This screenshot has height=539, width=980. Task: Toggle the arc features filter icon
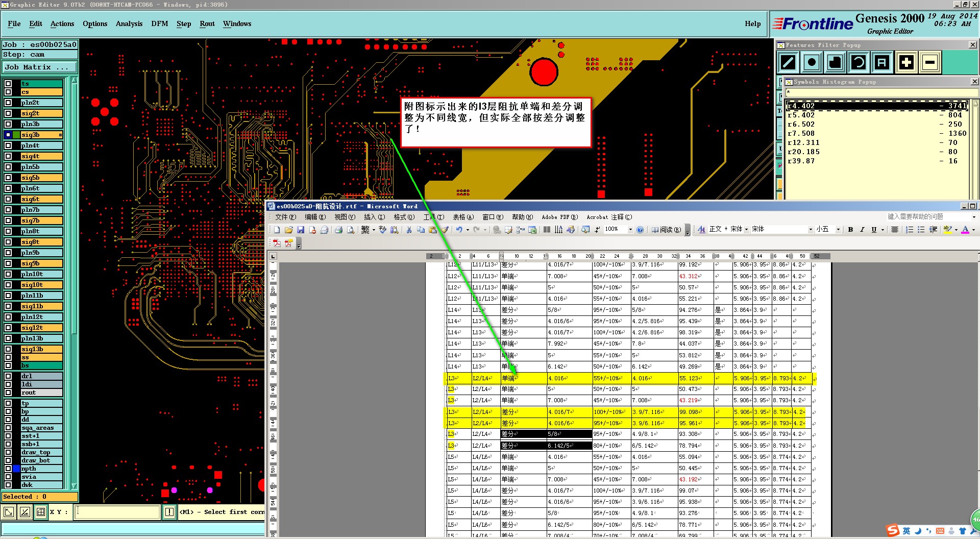(x=859, y=63)
